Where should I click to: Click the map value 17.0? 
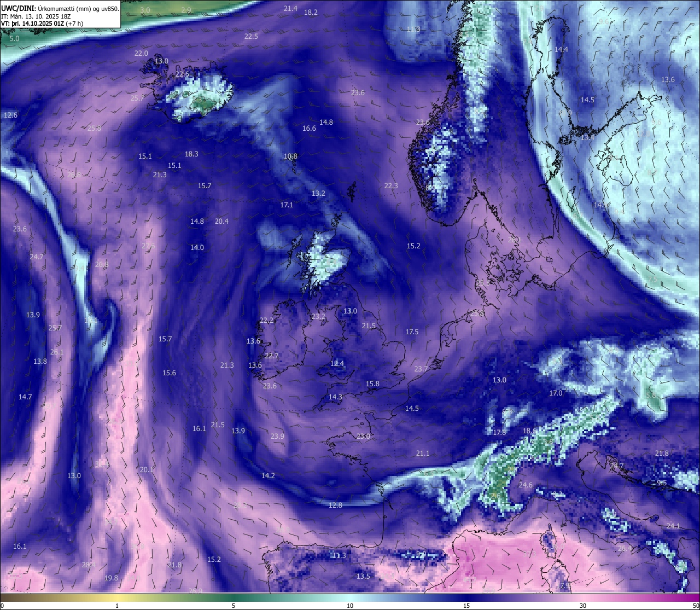(556, 393)
